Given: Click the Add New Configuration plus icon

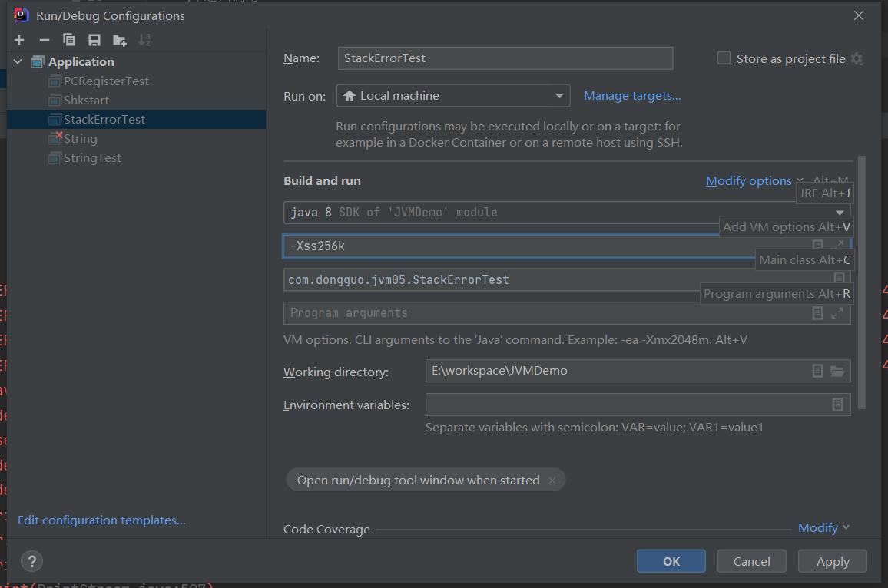Looking at the screenshot, I should click(19, 40).
